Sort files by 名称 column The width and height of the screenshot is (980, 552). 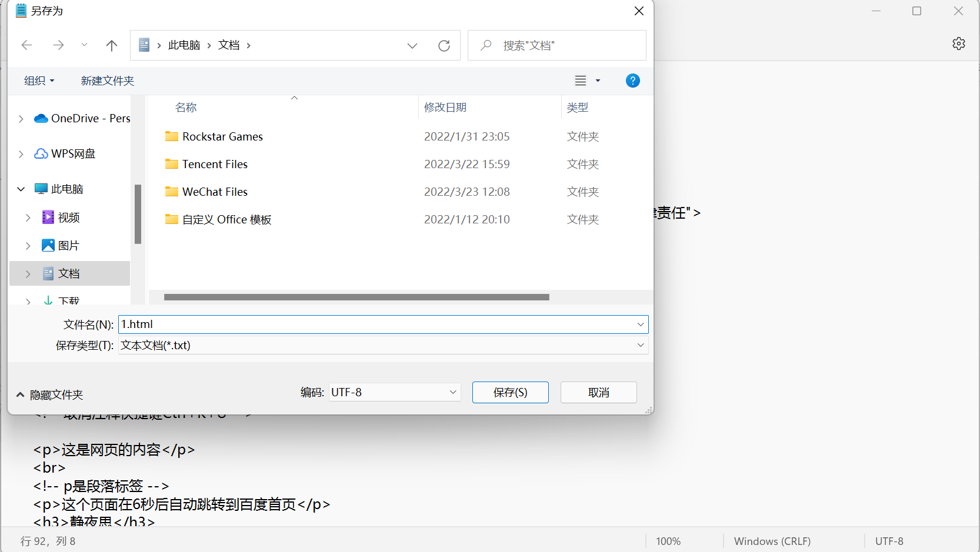[x=186, y=108]
